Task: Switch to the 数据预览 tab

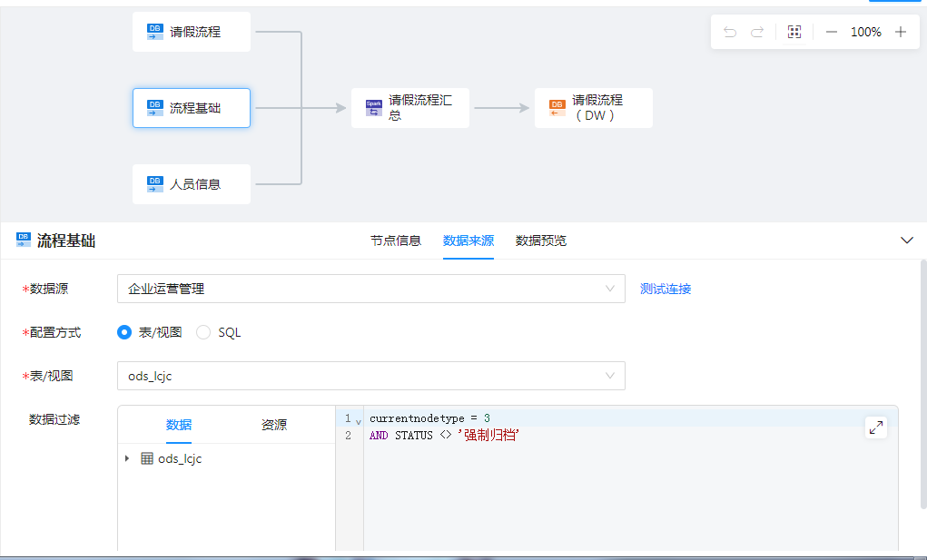Action: tap(540, 241)
